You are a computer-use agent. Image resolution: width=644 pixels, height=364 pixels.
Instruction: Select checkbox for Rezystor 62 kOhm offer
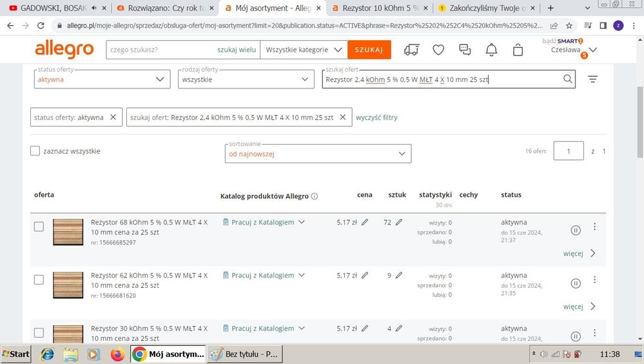(x=39, y=279)
